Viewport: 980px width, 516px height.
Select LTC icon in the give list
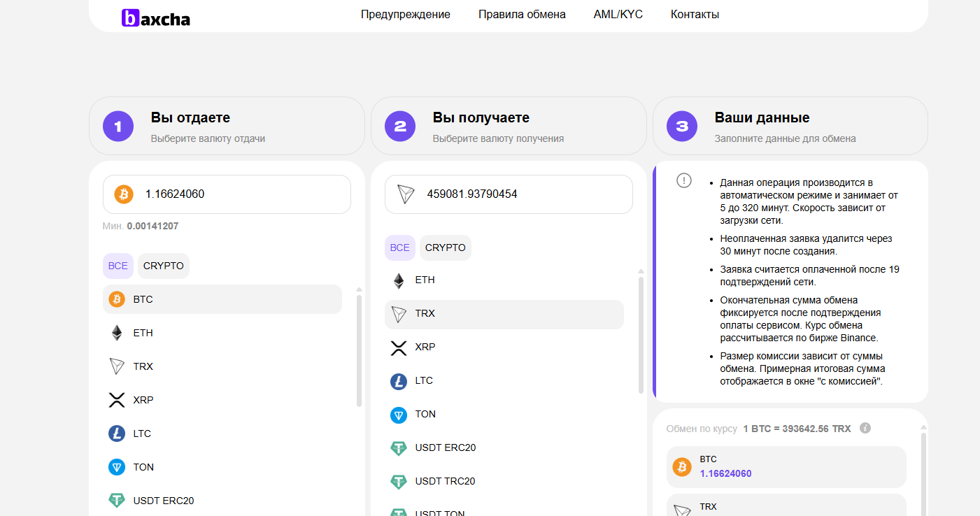(x=117, y=433)
